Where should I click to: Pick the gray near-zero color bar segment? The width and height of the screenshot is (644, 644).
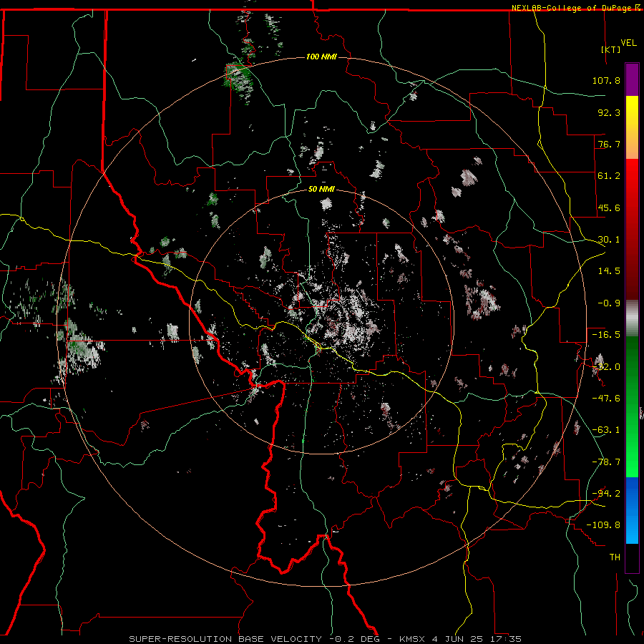pyautogui.click(x=632, y=318)
